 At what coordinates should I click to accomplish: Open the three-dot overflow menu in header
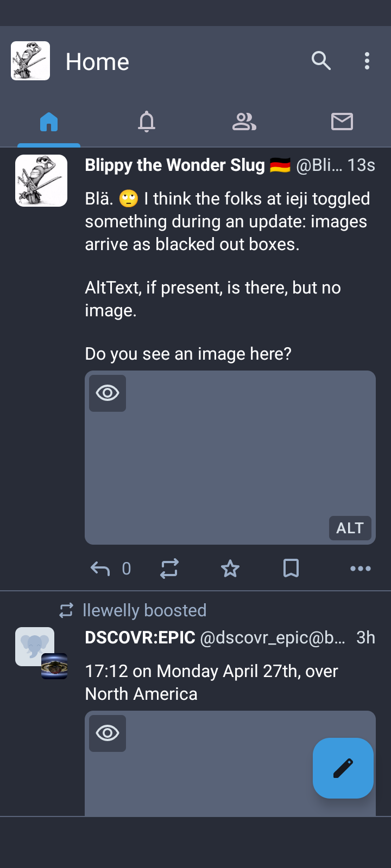(x=367, y=61)
